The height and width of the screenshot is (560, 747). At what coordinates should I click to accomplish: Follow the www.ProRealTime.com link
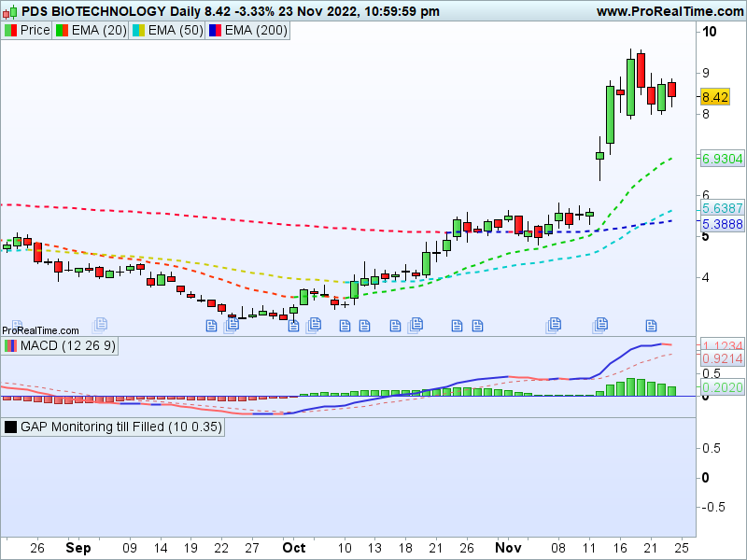point(669,11)
